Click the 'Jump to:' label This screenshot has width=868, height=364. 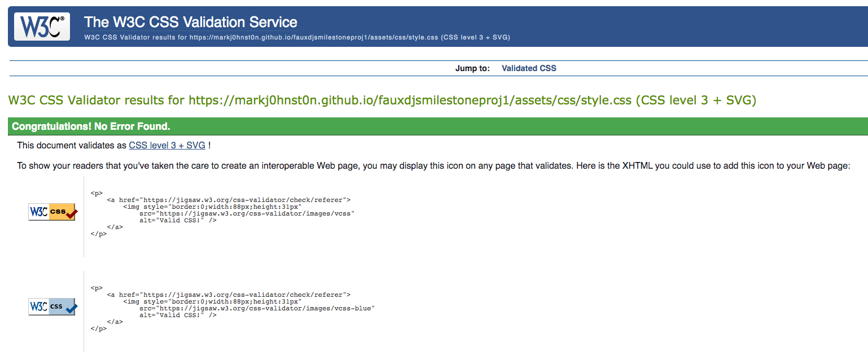click(472, 68)
